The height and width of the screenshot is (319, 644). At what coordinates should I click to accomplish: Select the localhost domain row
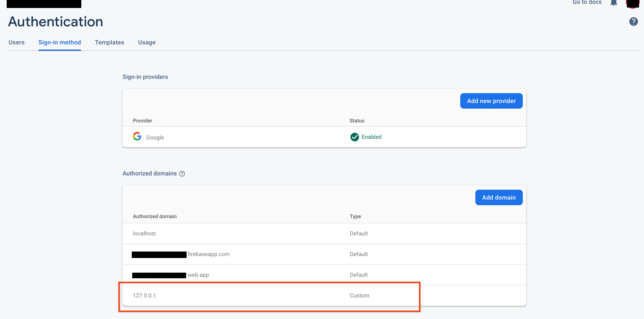coord(324,233)
